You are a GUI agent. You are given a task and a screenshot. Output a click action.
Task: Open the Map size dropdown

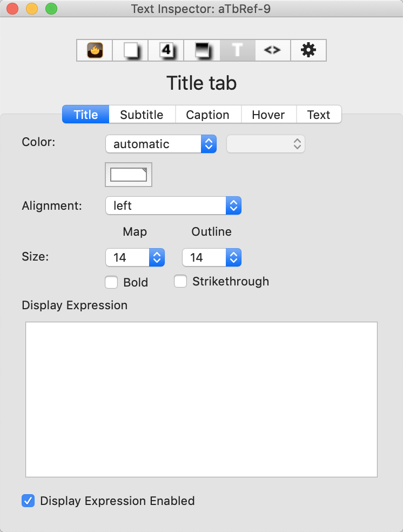(x=135, y=257)
